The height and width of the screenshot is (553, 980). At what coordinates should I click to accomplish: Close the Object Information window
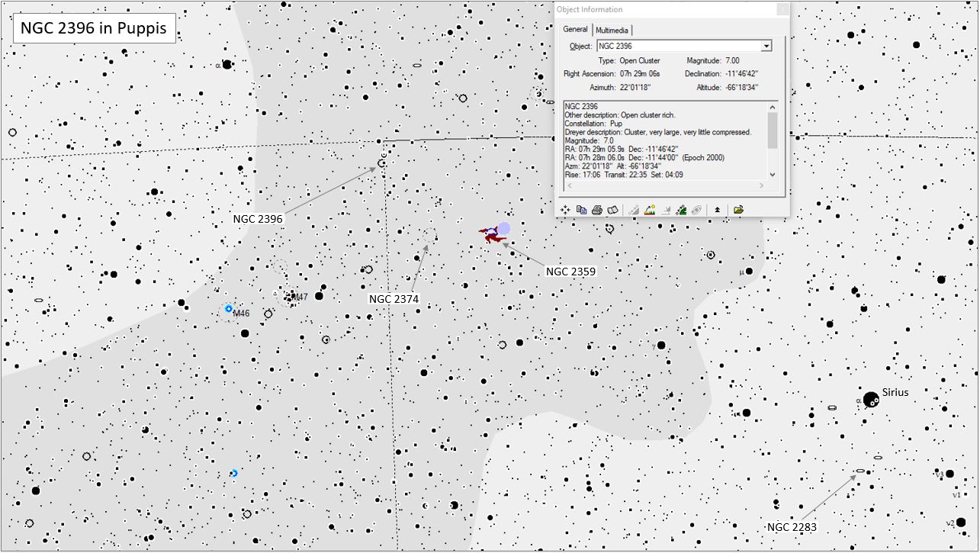[781, 10]
